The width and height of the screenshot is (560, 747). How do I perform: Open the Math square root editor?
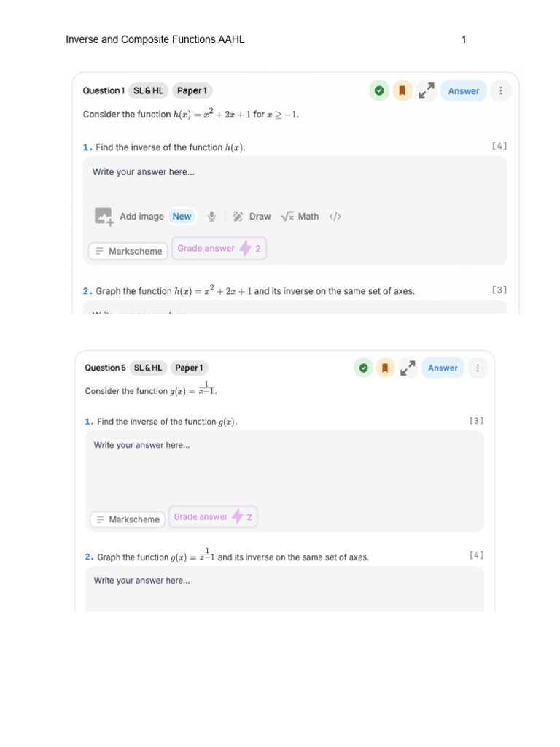[287, 217]
